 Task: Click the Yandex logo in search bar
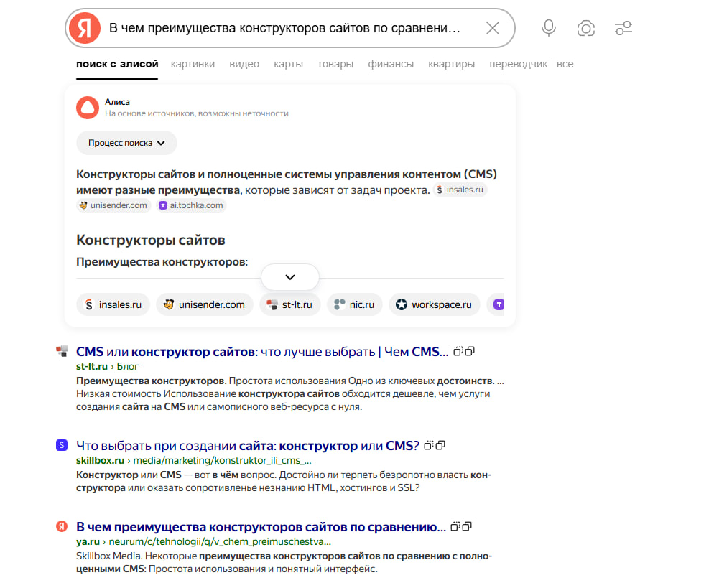tap(85, 28)
